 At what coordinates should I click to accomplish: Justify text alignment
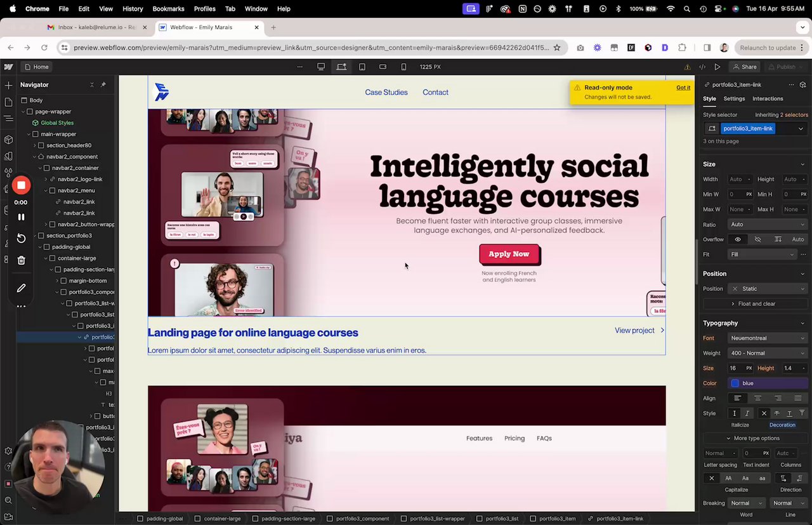pos(797,398)
